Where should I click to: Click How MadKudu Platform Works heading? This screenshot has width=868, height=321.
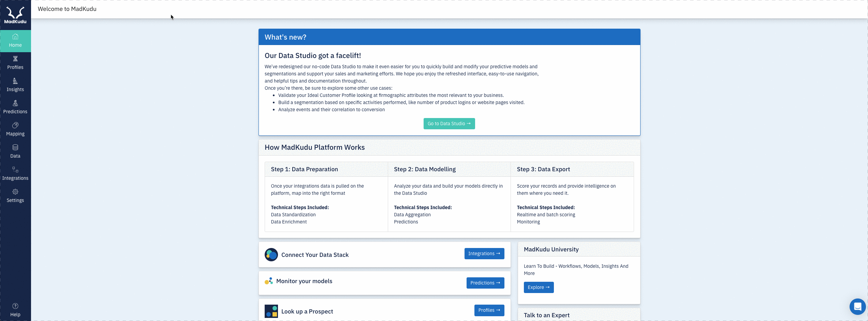point(315,147)
